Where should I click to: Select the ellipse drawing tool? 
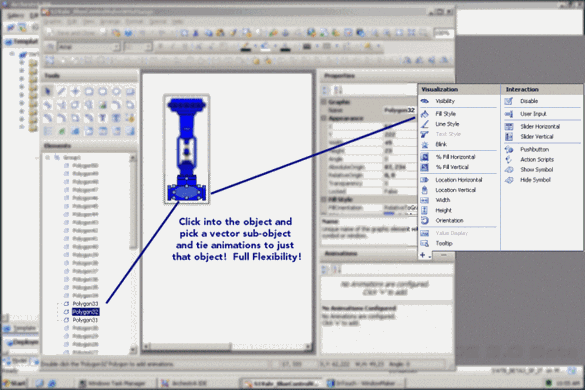(116, 91)
